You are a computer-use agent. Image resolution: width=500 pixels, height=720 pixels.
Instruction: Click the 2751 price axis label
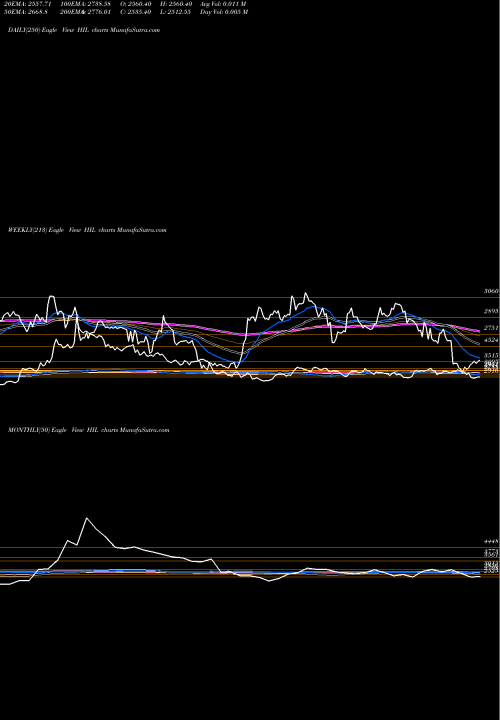(491, 328)
